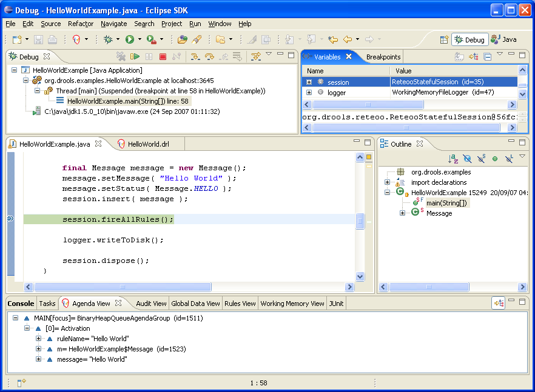Open the Refactor menu
This screenshot has height=392, width=535.
81,24
